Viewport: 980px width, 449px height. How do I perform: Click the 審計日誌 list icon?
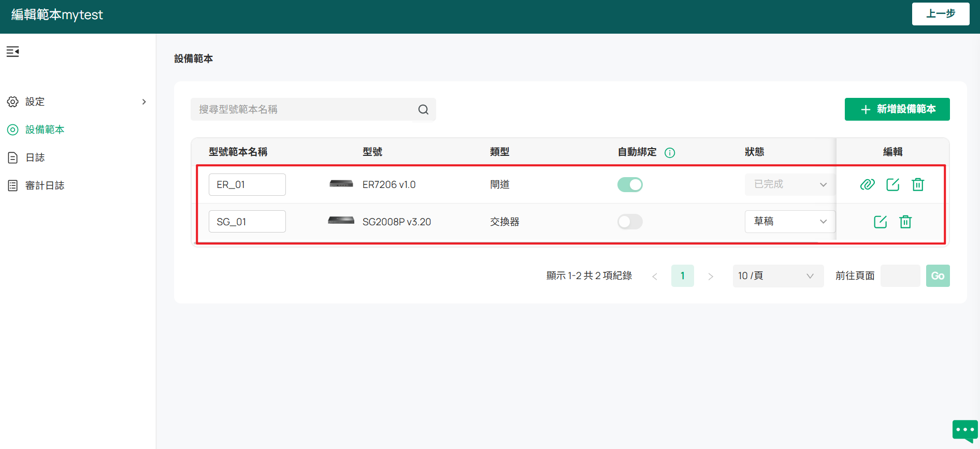[x=13, y=185]
